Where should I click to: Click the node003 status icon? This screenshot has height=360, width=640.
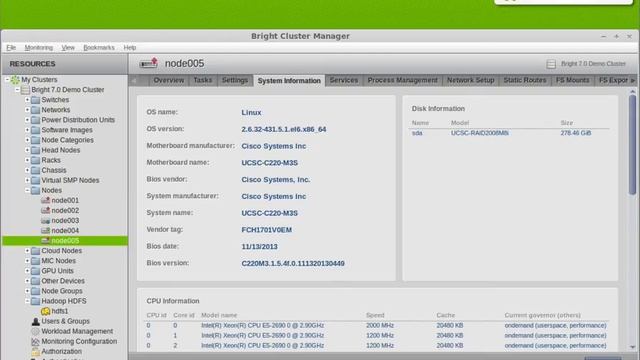point(45,220)
